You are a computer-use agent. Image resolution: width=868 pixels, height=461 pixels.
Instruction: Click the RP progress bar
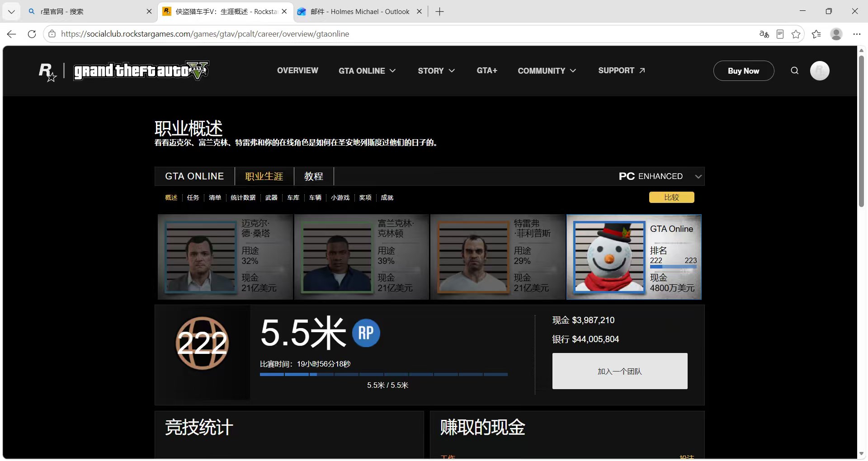384,375
